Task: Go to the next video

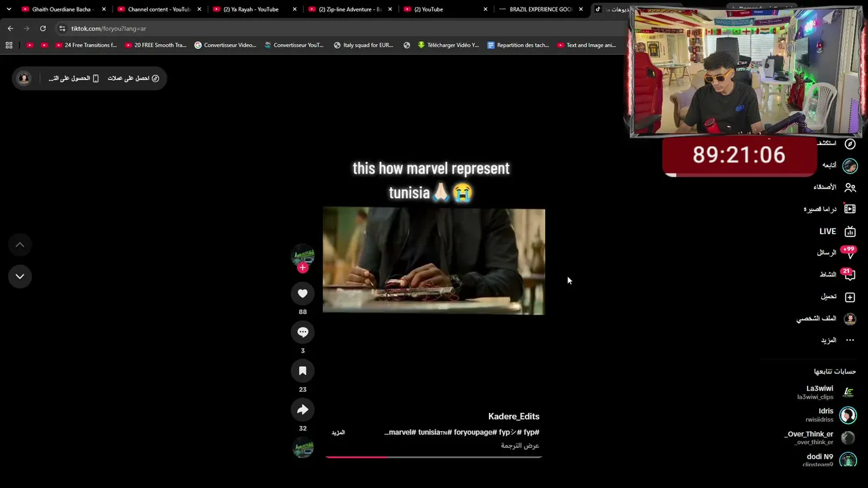Action: (20, 276)
